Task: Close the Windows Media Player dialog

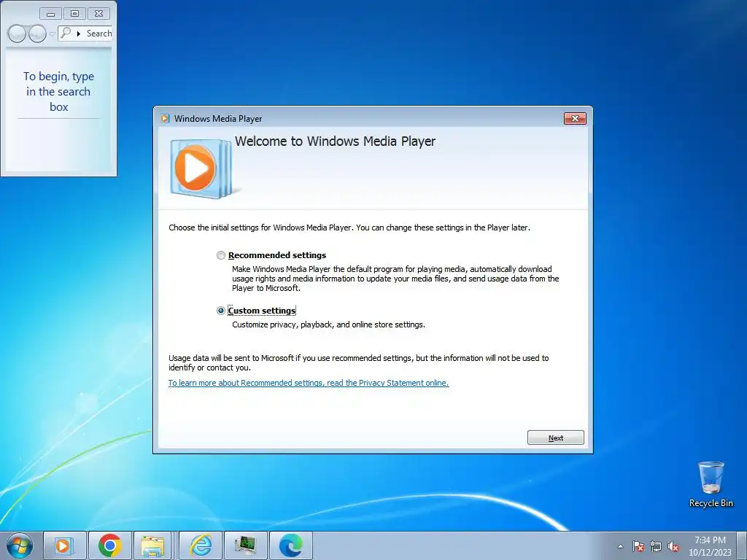Action: (x=575, y=119)
